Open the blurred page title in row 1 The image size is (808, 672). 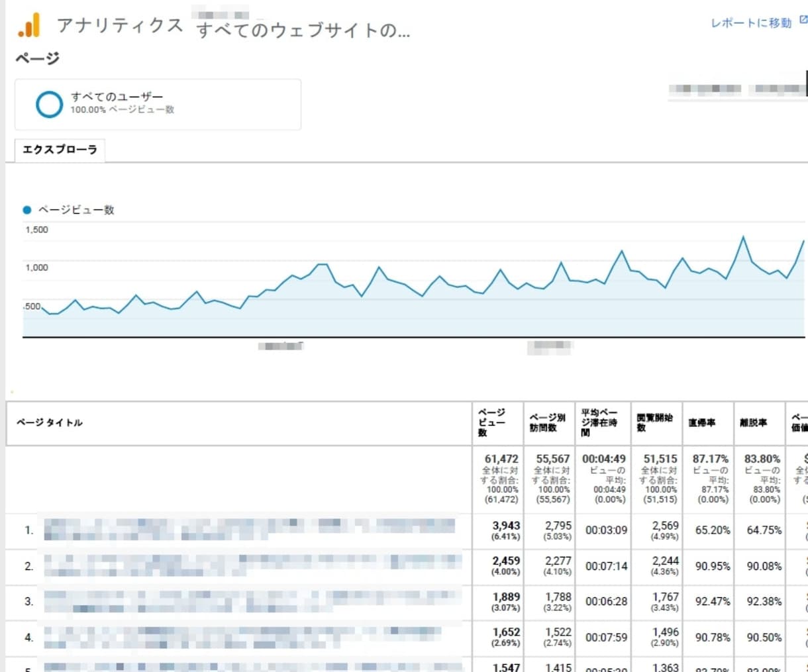pyautogui.click(x=250, y=530)
